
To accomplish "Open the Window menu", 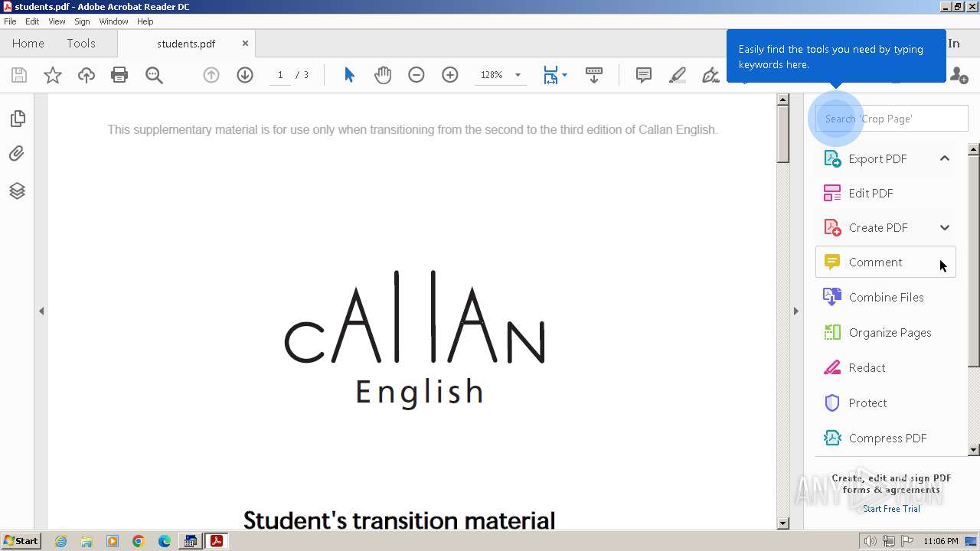I will (x=113, y=21).
